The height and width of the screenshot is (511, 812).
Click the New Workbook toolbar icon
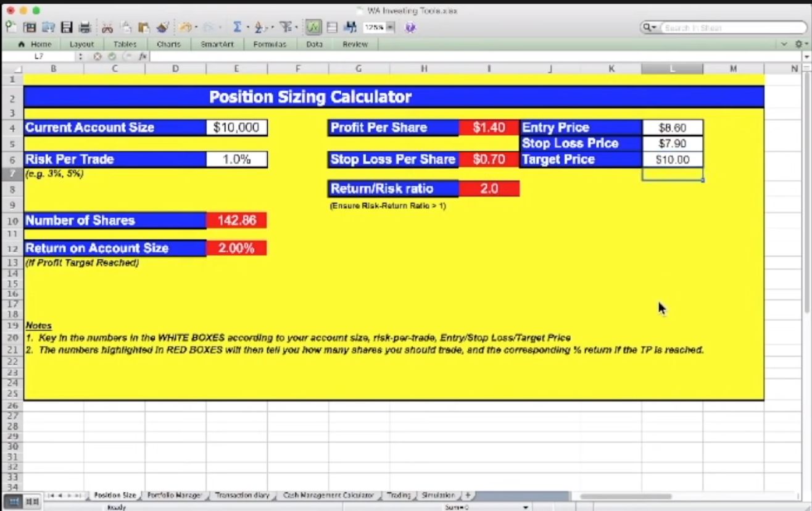tap(10, 27)
